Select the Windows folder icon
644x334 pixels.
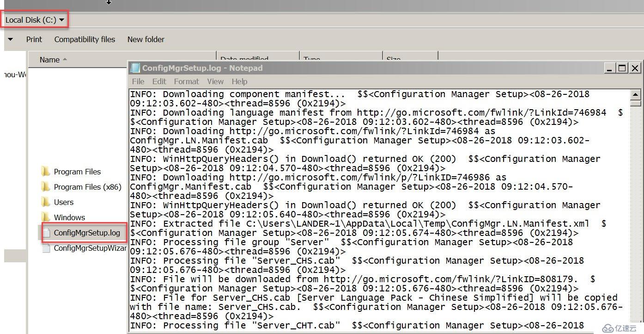tap(46, 217)
